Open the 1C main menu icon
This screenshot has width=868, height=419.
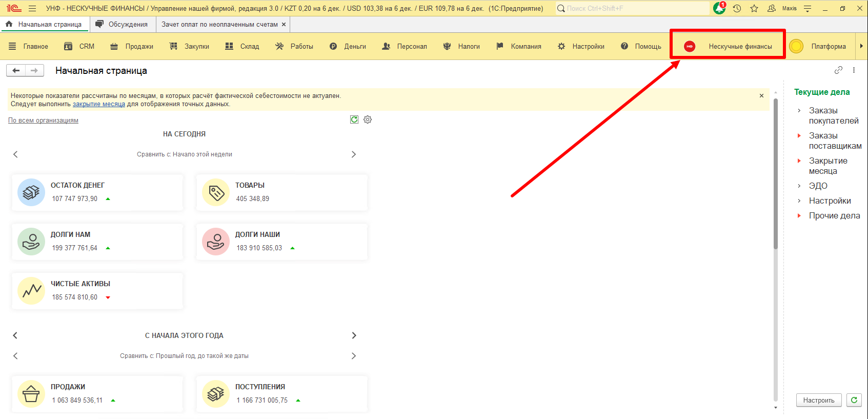click(14, 8)
